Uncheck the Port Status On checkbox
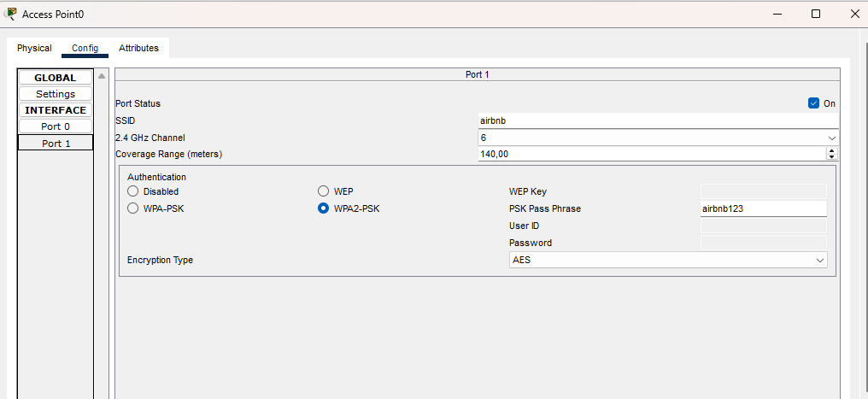868x399 pixels. coord(813,103)
